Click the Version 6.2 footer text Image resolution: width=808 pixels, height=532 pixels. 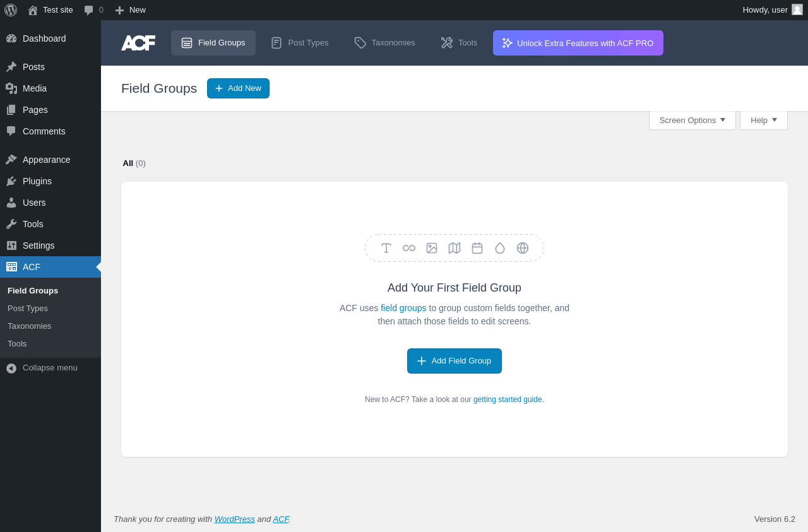pos(775,519)
